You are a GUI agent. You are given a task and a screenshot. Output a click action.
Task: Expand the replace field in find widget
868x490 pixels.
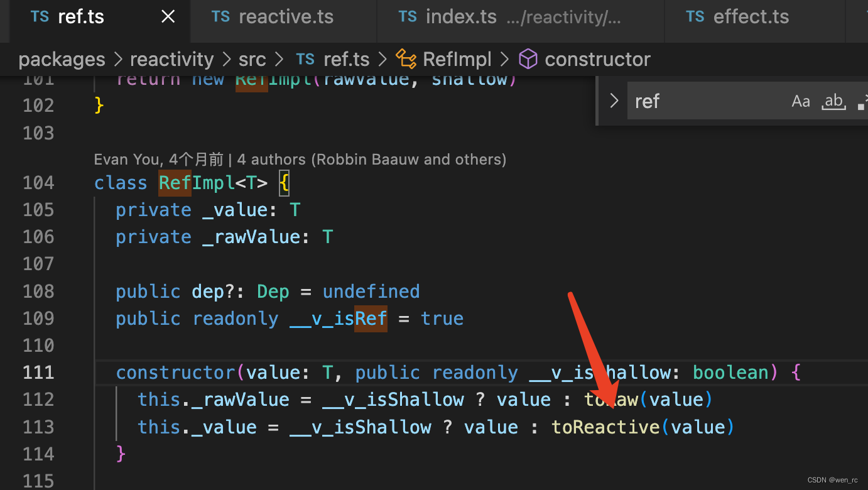614,101
